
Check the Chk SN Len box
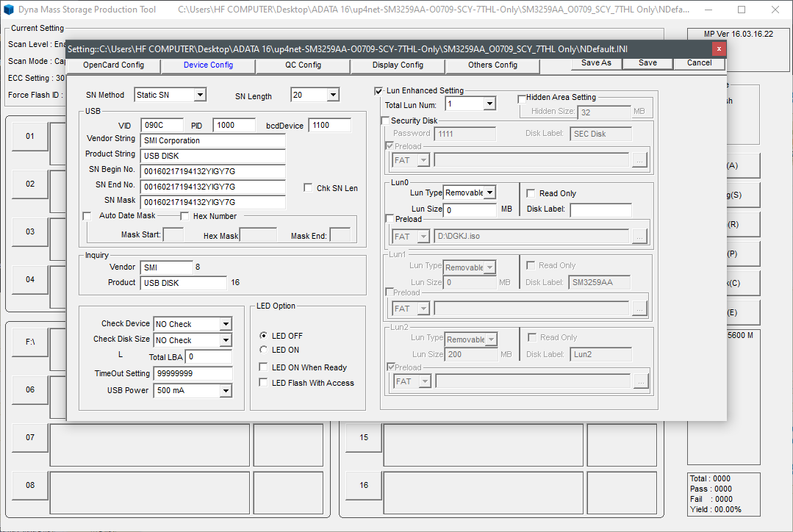[x=308, y=188]
